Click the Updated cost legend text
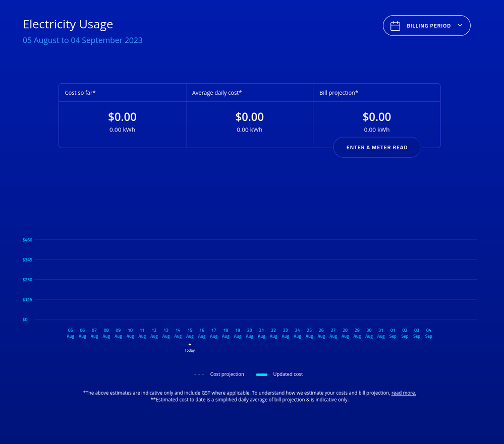The height and width of the screenshot is (444, 504). (288, 374)
